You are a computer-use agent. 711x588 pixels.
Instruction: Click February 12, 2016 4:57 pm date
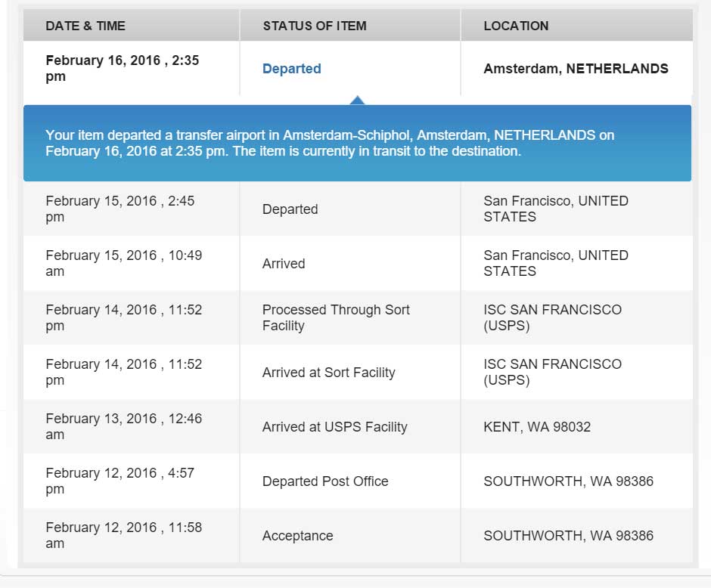pyautogui.click(x=120, y=481)
